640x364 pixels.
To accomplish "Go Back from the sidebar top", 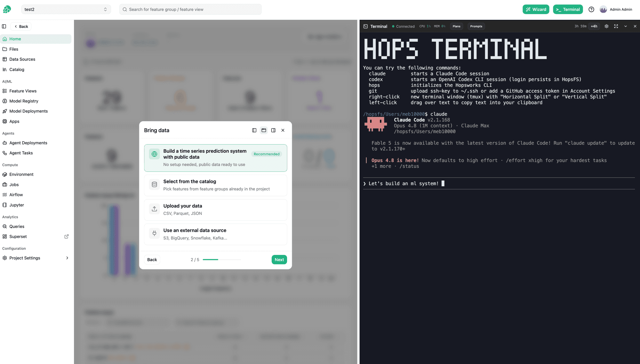I will point(21,26).
